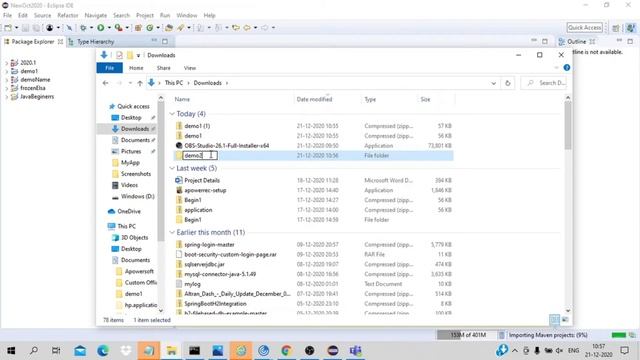Screen dimensions: 640x360
Task: Switch to the Type Hierarchy tab
Action: pos(95,42)
